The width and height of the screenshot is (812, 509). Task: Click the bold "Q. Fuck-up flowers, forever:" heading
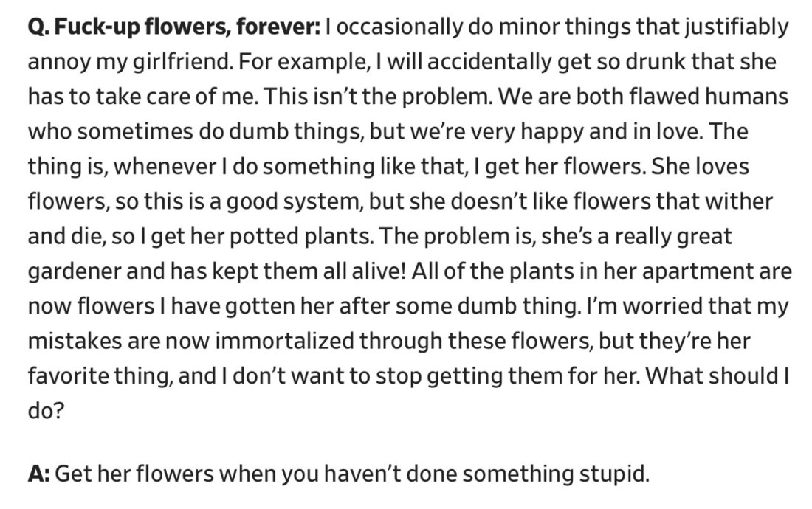[x=174, y=27]
